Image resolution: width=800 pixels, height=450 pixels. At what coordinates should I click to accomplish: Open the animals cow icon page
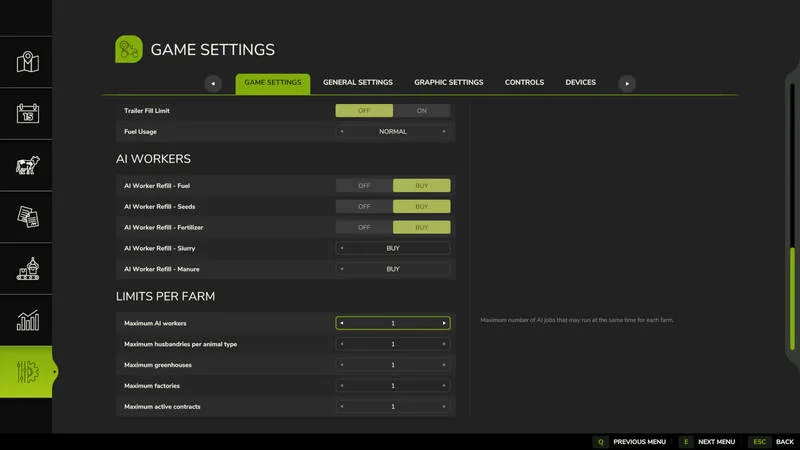click(28, 165)
